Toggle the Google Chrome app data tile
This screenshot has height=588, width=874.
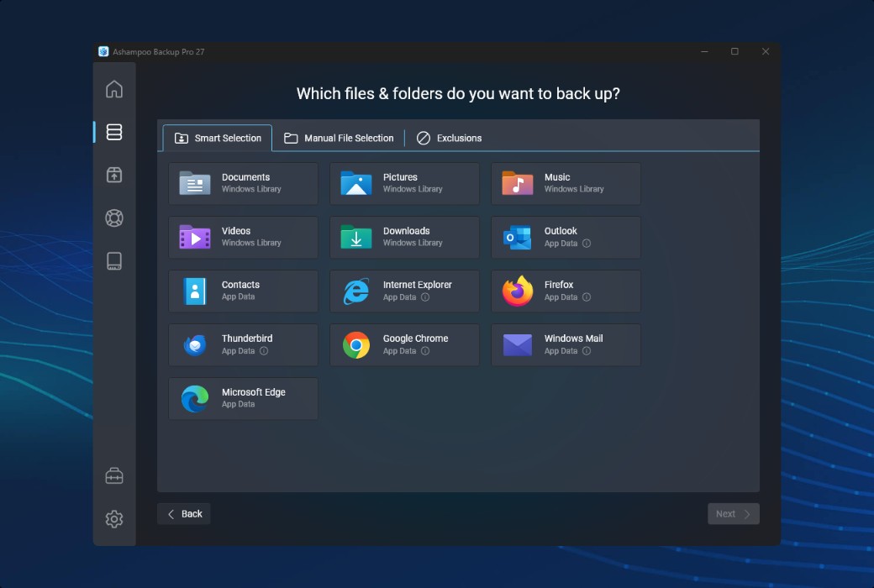click(x=404, y=344)
